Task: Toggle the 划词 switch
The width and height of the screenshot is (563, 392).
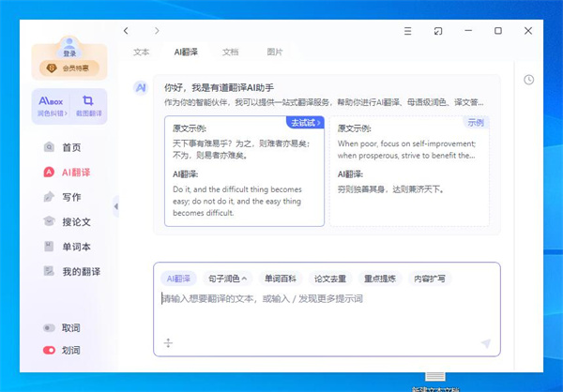Action: click(49, 350)
